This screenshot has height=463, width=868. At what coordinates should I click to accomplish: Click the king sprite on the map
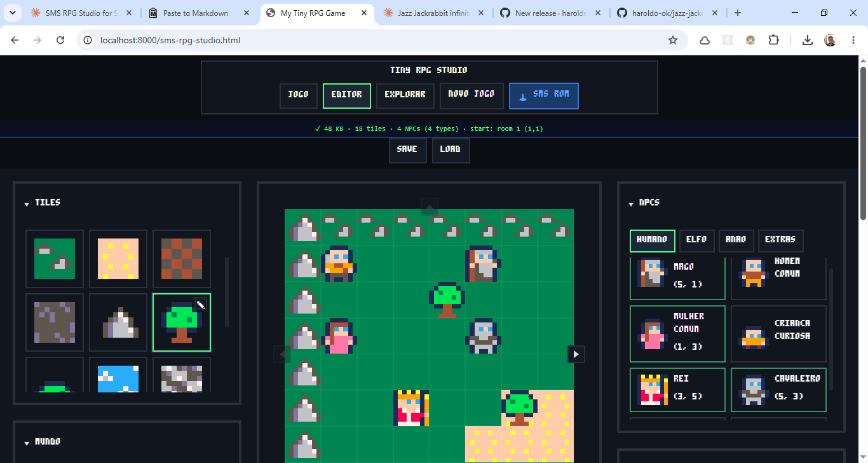[411, 408]
